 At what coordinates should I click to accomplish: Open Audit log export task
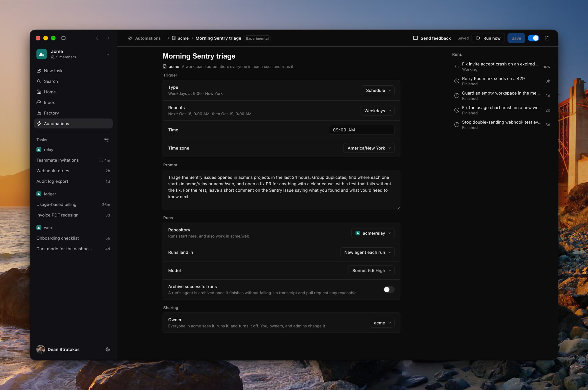(x=73, y=181)
